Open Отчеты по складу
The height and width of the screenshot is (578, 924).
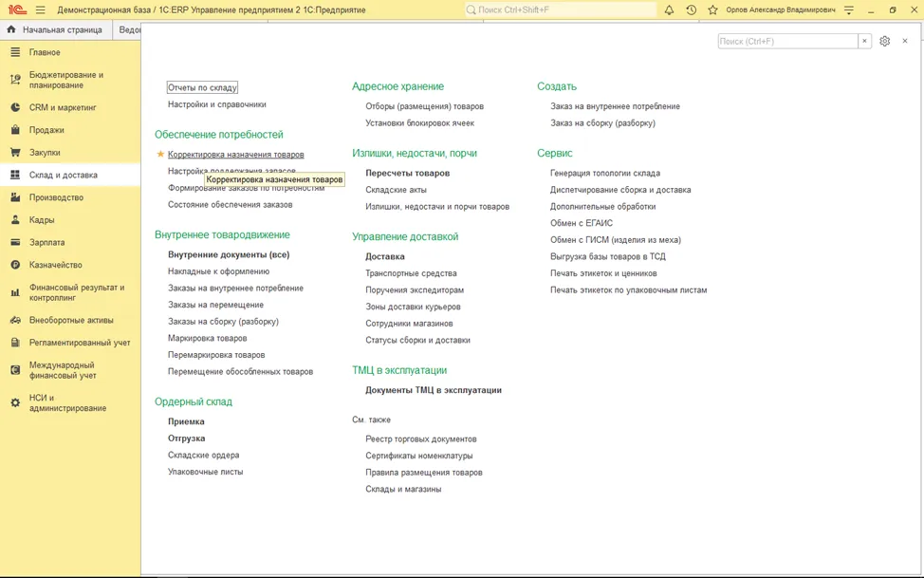(x=202, y=87)
